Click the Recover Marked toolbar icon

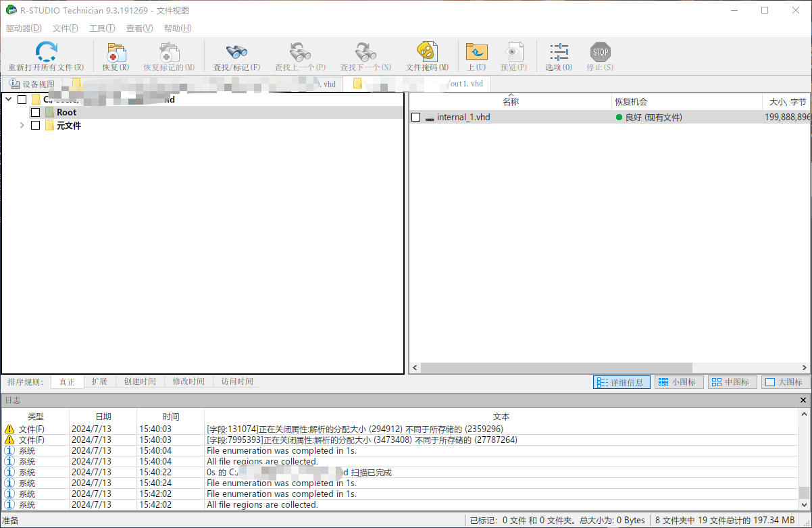(x=169, y=52)
